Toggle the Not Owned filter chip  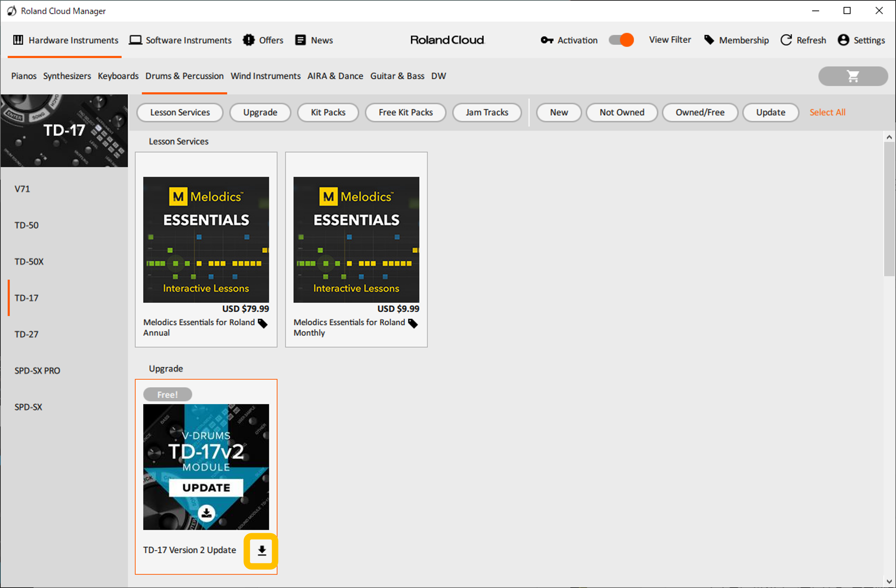tap(622, 112)
